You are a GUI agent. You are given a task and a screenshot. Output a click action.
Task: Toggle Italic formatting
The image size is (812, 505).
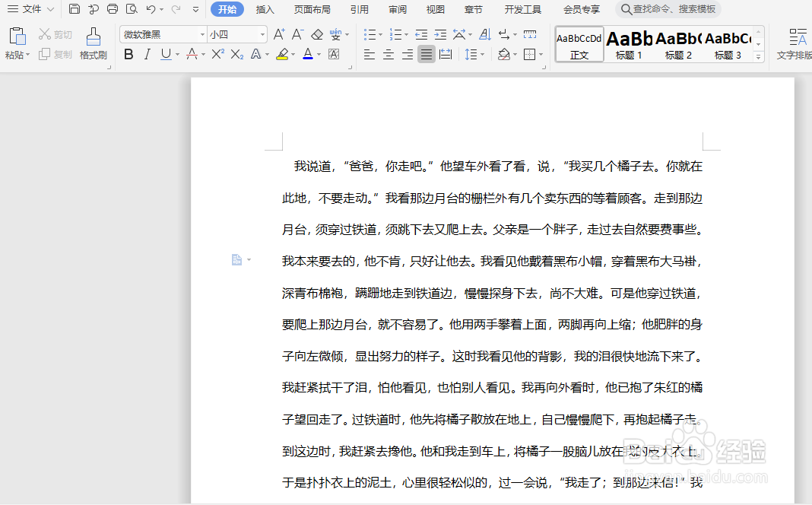coord(147,54)
